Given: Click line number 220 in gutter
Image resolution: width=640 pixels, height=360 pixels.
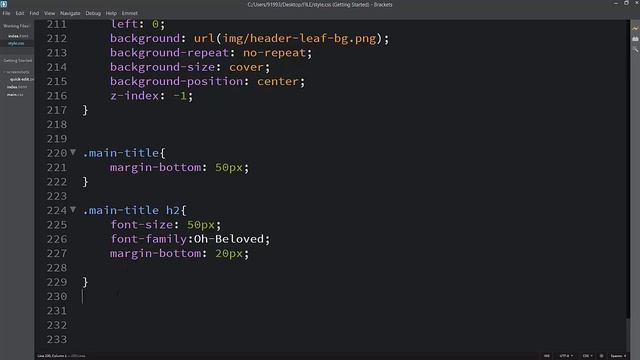Looking at the screenshot, I should [x=57, y=153].
